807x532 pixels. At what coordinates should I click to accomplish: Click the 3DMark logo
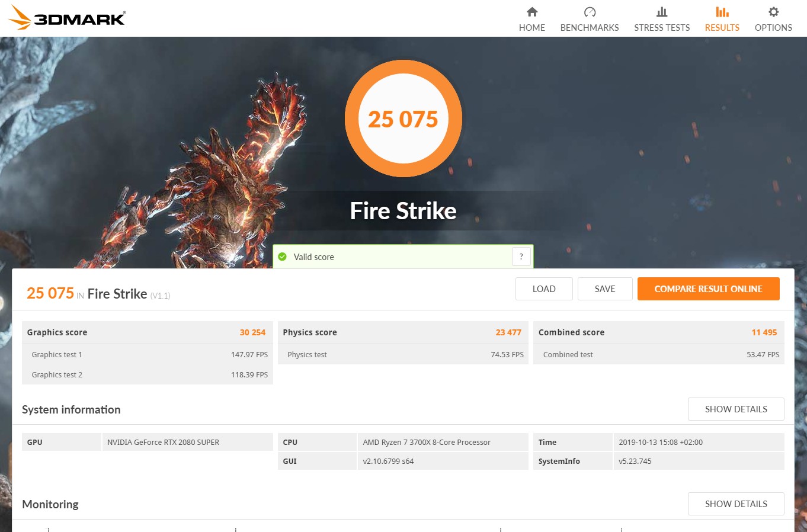[x=67, y=18]
